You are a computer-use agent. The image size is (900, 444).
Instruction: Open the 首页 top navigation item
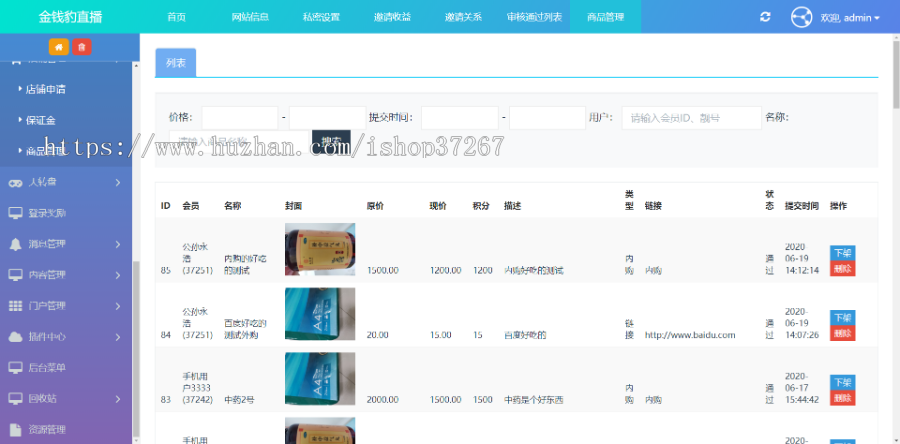[177, 17]
